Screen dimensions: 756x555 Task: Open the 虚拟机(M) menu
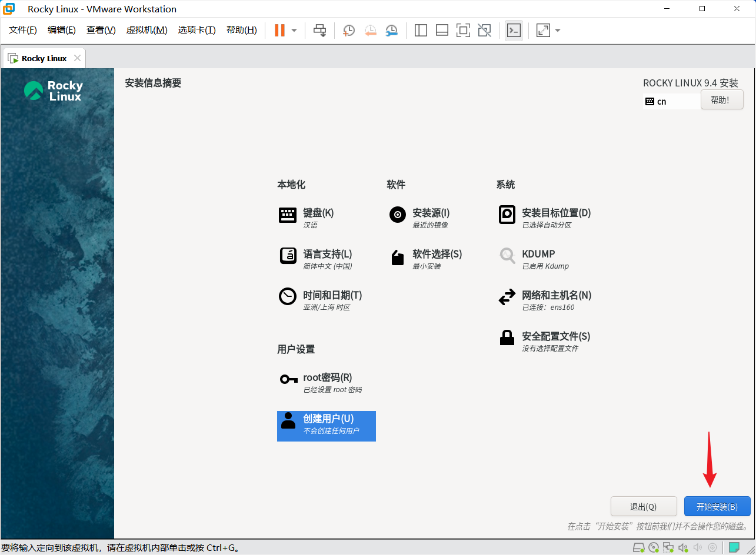tap(146, 30)
